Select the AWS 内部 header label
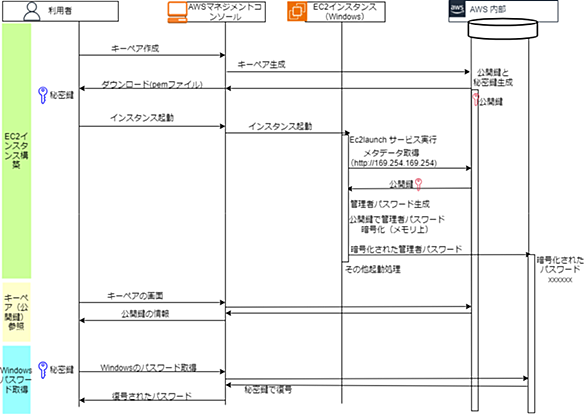Viewport: 586px width, 414px height. (488, 9)
